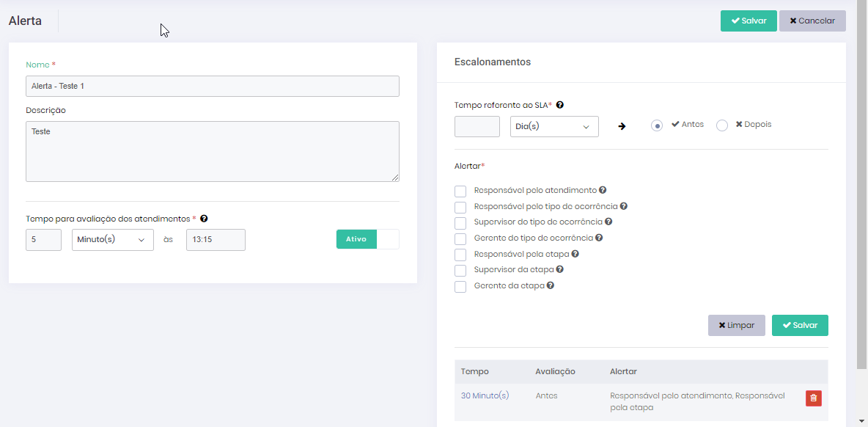Check the Responsável pelo atendimento checkbox
Screen dimensions: 868x427
[460, 191]
